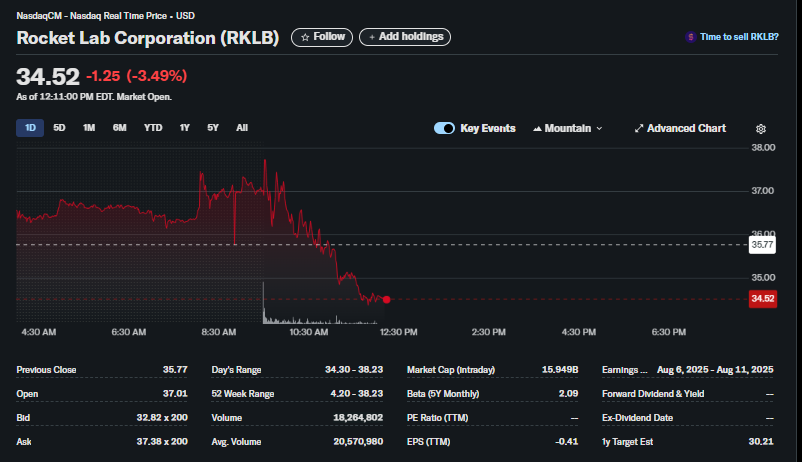Click the Day's Range label
Viewport: 802px width, 462px height.
[x=236, y=370]
